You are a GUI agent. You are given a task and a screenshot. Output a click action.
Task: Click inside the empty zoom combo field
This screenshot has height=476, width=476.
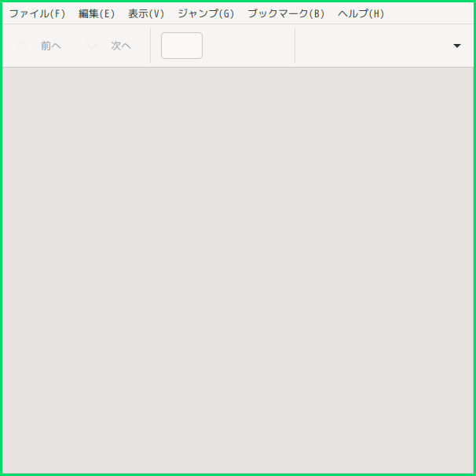[373, 46]
